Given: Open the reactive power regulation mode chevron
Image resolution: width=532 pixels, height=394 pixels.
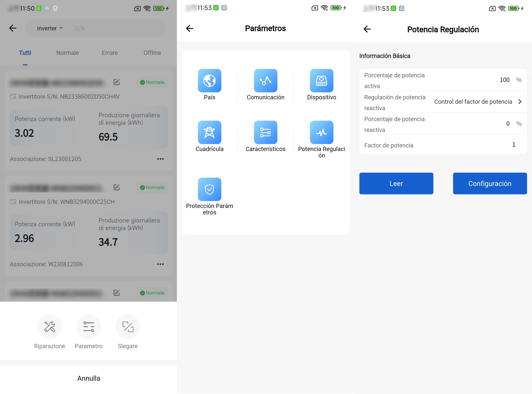Looking at the screenshot, I should (520, 102).
